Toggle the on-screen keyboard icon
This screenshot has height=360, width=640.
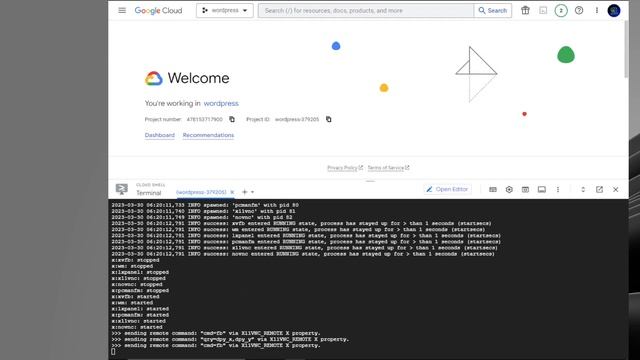[x=493, y=189]
